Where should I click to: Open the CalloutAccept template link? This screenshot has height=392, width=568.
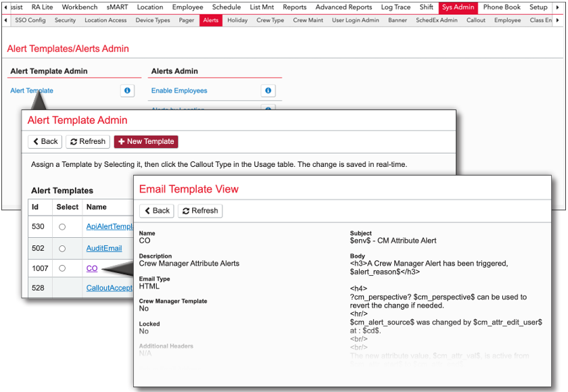(x=110, y=288)
